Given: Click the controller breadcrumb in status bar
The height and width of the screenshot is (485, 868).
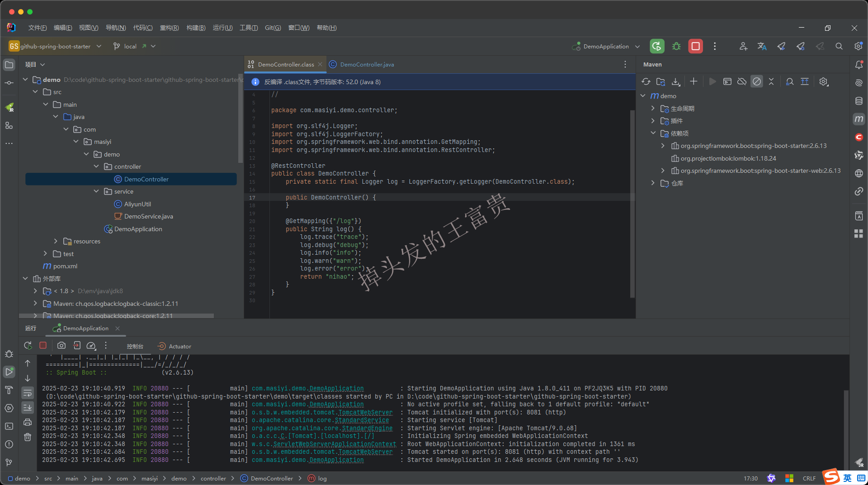Looking at the screenshot, I should [213, 478].
